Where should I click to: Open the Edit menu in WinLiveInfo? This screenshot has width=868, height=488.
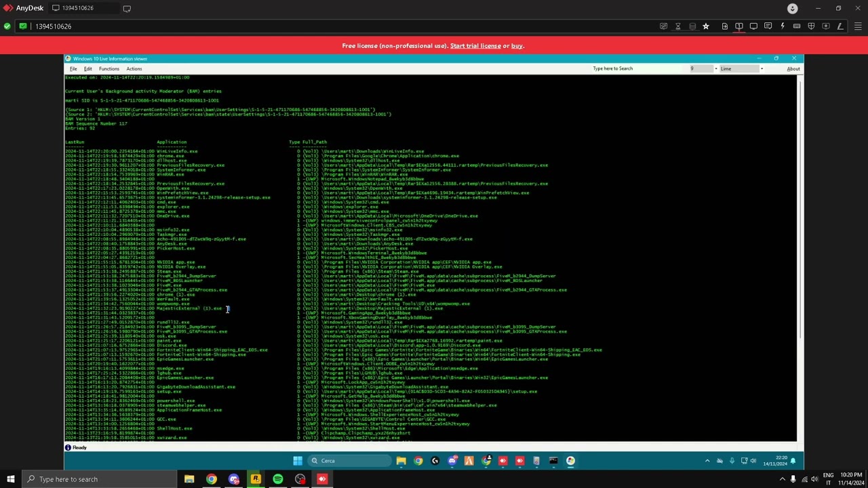pyautogui.click(x=88, y=68)
